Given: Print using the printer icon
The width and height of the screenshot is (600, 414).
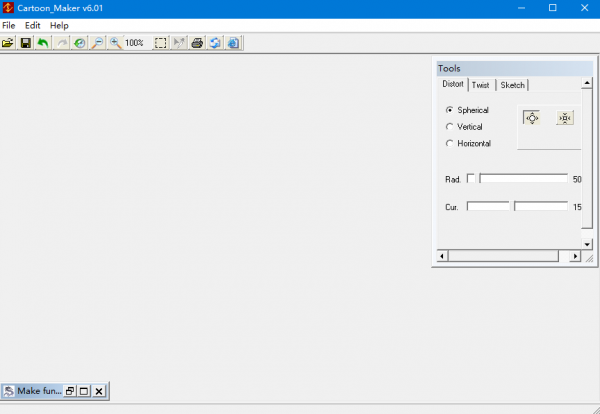Looking at the screenshot, I should point(197,43).
